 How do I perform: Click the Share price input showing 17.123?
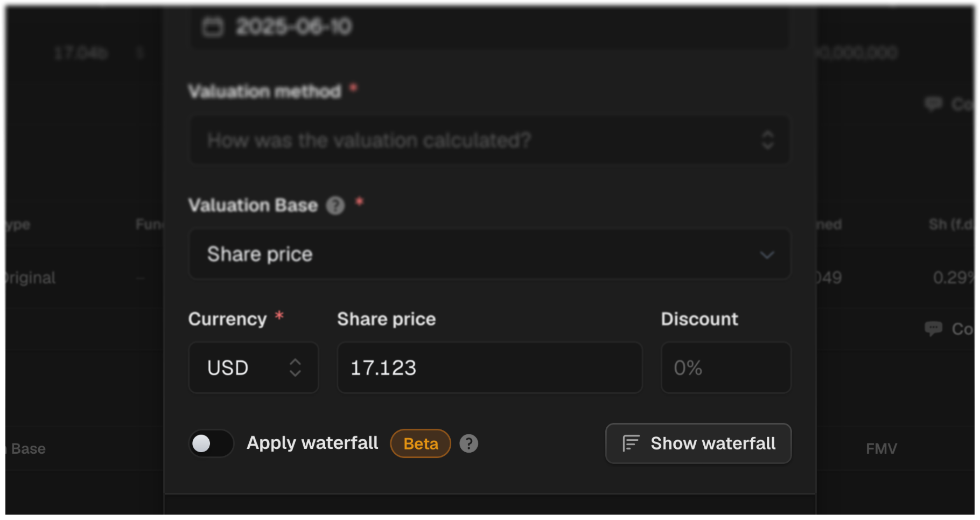(x=489, y=368)
